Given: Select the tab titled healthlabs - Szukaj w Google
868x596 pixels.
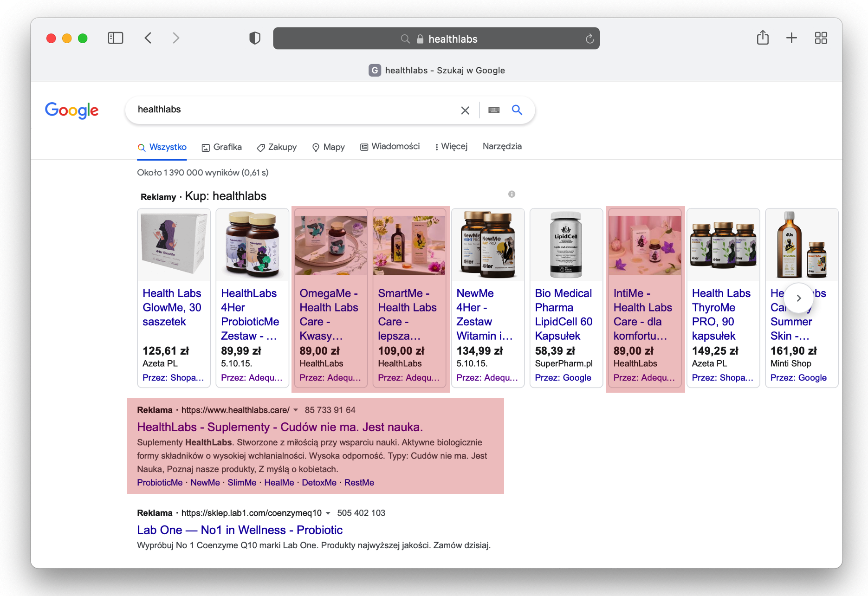Looking at the screenshot, I should coord(436,71).
